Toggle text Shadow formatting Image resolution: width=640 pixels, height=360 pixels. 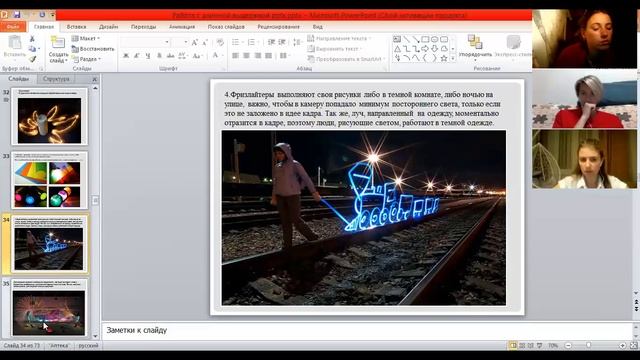pyautogui.click(x=159, y=56)
